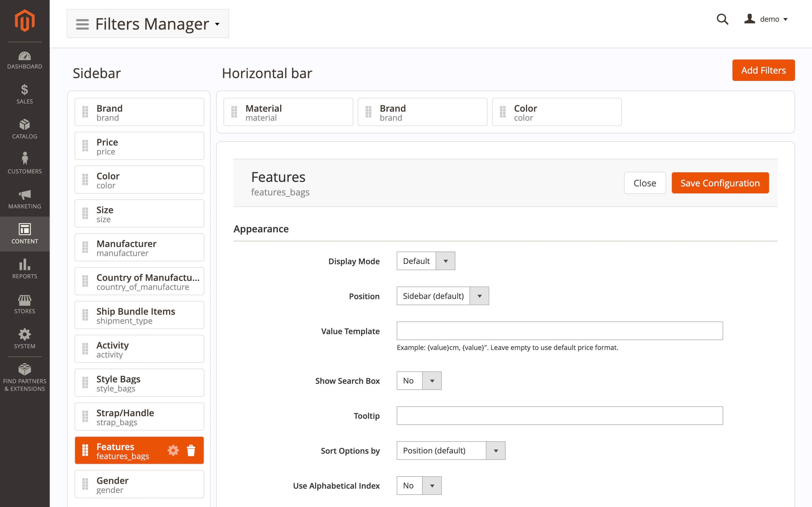Delete the Features filter via trash icon
812x507 pixels.
(192, 450)
